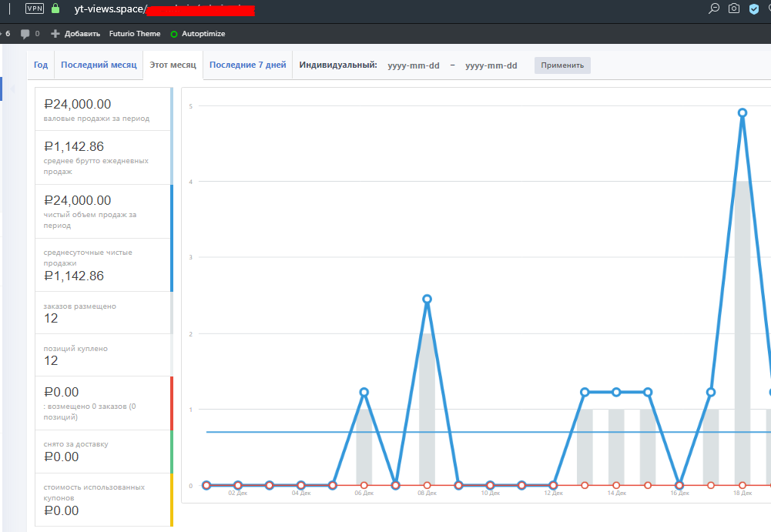The image size is (771, 532).
Task: Open the blue shield ad-blocker icon
Action: [x=754, y=9]
